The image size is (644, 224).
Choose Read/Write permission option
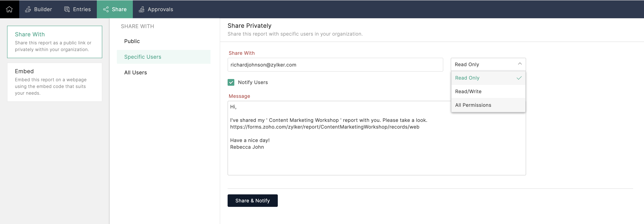click(x=468, y=91)
